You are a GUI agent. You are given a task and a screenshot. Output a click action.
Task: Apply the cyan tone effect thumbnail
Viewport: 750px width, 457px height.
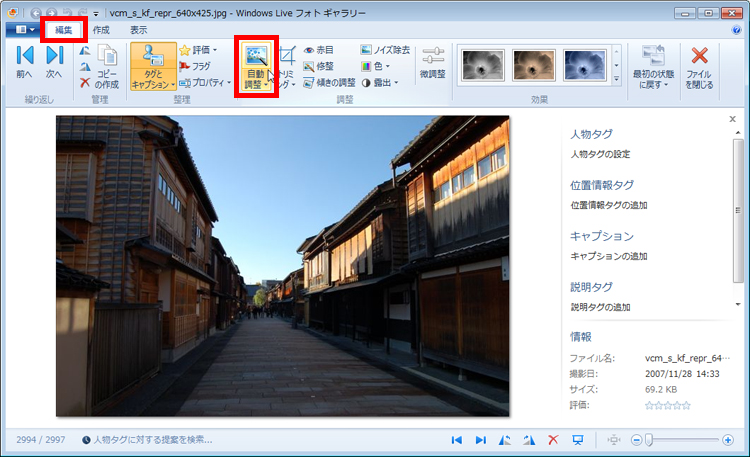[585, 65]
